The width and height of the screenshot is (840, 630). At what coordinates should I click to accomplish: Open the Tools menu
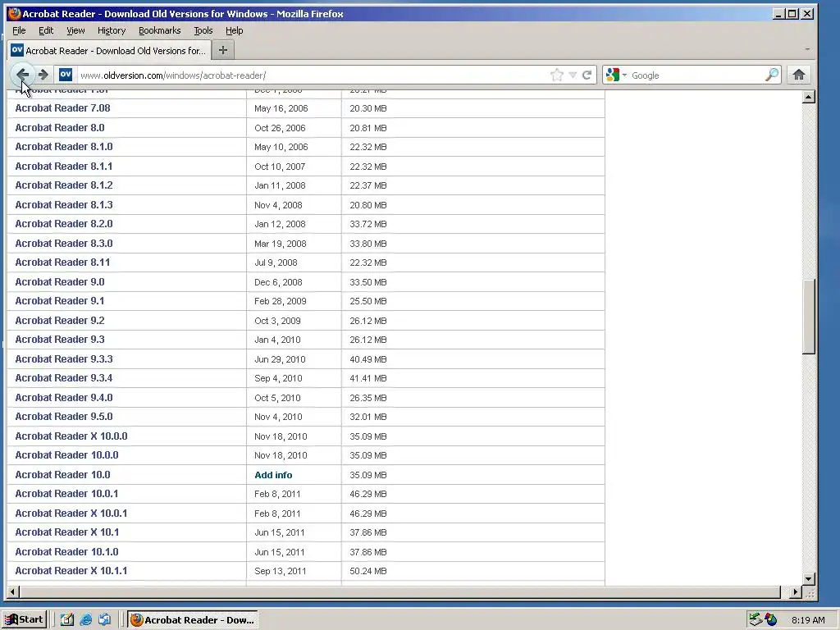203,30
